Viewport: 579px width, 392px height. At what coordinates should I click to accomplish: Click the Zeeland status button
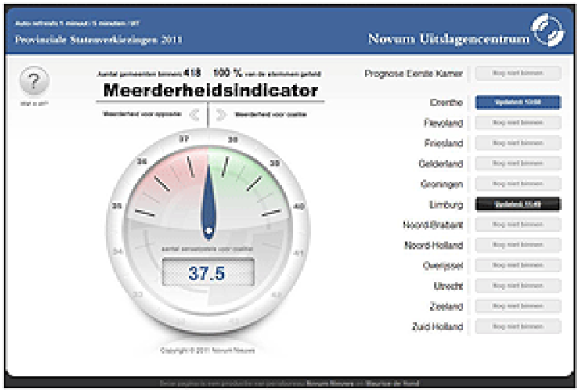click(x=518, y=306)
